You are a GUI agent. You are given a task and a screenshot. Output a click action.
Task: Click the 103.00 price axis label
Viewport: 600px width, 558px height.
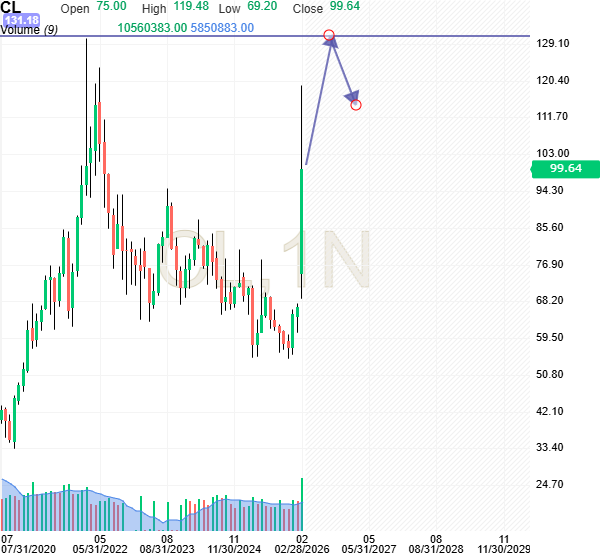tap(553, 153)
